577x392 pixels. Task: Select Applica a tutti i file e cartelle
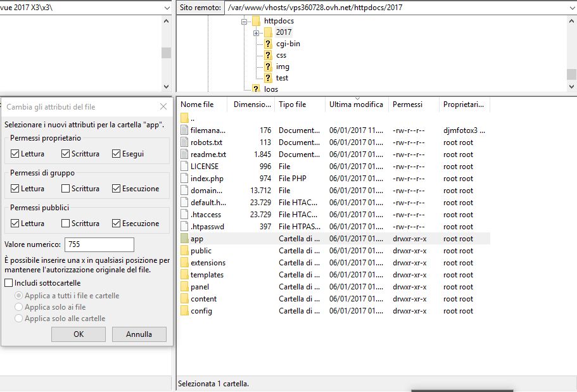click(18, 296)
